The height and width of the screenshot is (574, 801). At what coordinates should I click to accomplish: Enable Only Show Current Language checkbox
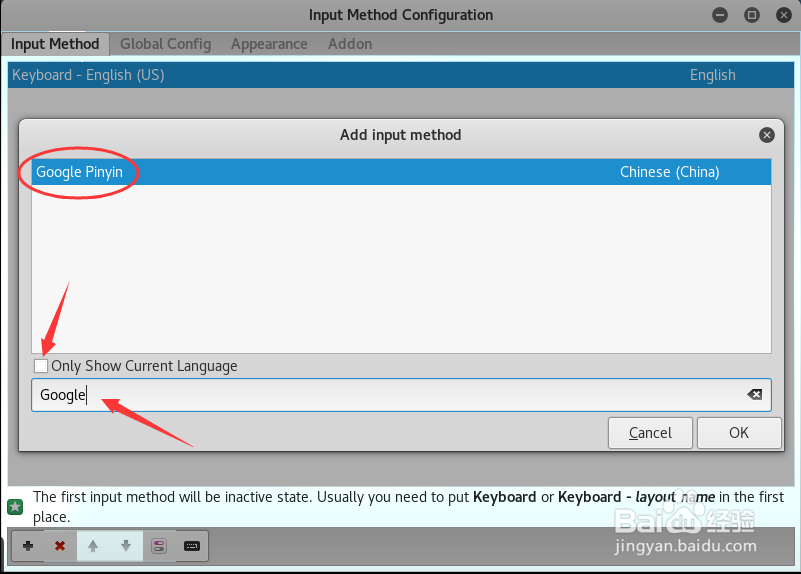pos(41,366)
